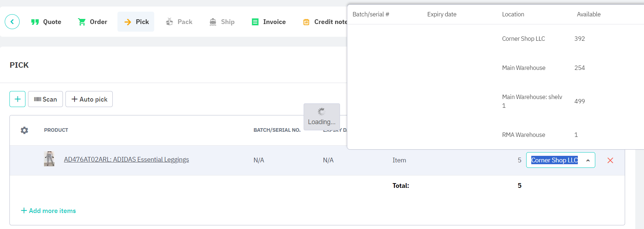644x229 pixels.
Task: Click the Scan barcode button
Action: [45, 99]
